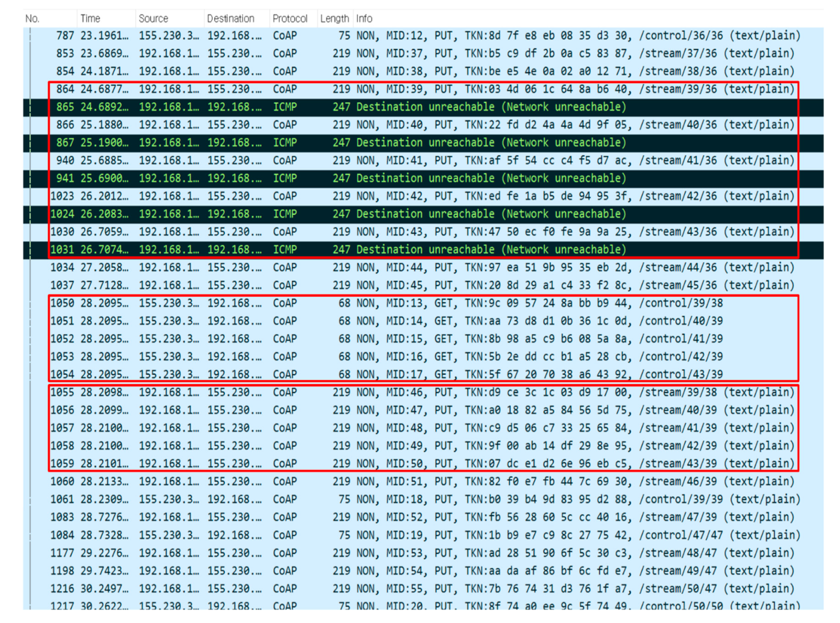Click the Info column header
The image size is (840, 623).
click(x=364, y=18)
